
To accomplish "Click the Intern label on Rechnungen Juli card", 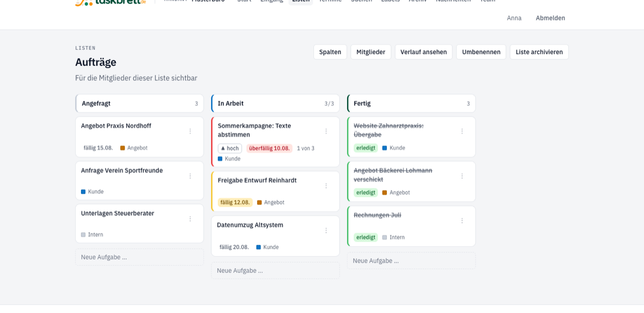I will [x=393, y=237].
